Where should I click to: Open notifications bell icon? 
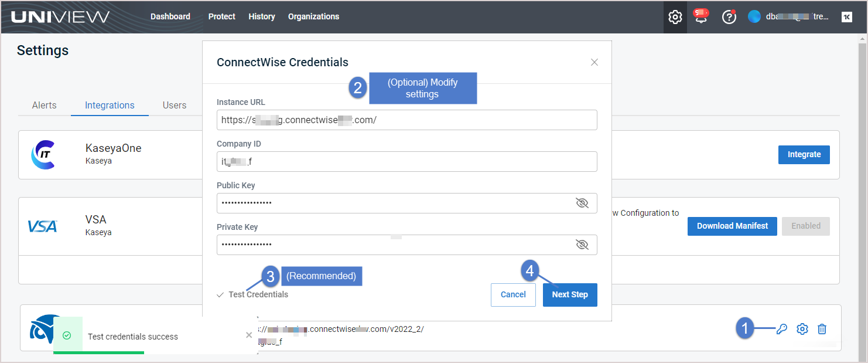pos(701,16)
